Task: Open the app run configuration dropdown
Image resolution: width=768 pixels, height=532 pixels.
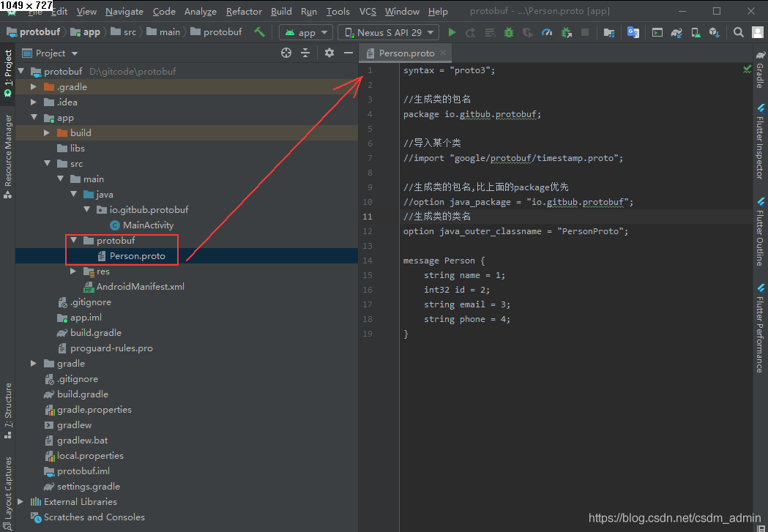Action: pos(305,32)
